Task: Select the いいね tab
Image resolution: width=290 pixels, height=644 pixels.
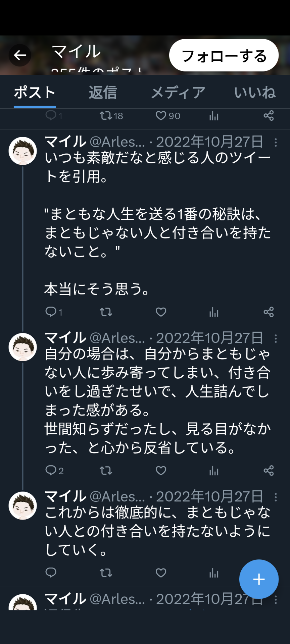Action: click(255, 93)
